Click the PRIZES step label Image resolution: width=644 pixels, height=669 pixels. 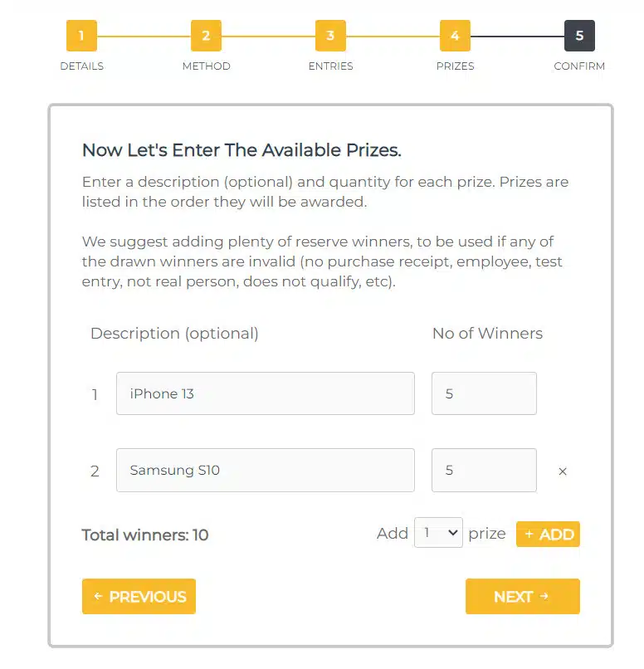click(455, 66)
